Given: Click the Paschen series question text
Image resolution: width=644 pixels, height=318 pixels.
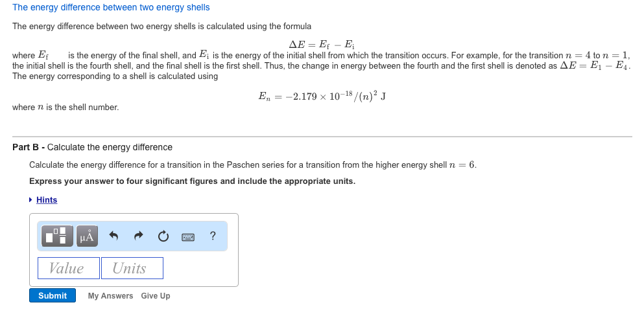Looking at the screenshot, I should click(x=253, y=165).
